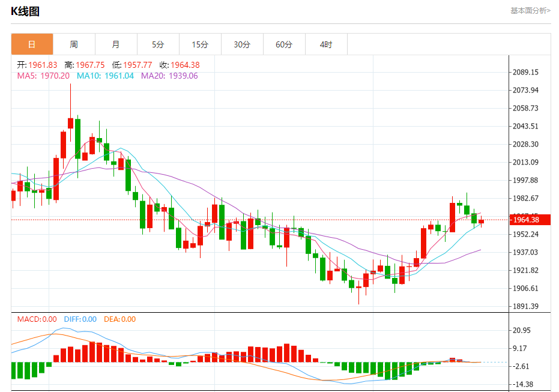Screen dimensions: 559x392
Task: Click the DEA:0.00 indicator label
Action: coord(120,319)
